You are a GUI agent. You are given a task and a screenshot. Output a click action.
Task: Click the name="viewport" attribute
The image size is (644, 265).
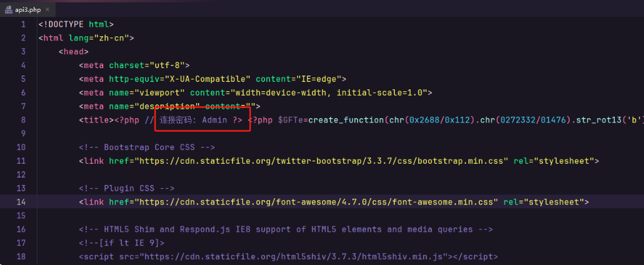(x=147, y=92)
